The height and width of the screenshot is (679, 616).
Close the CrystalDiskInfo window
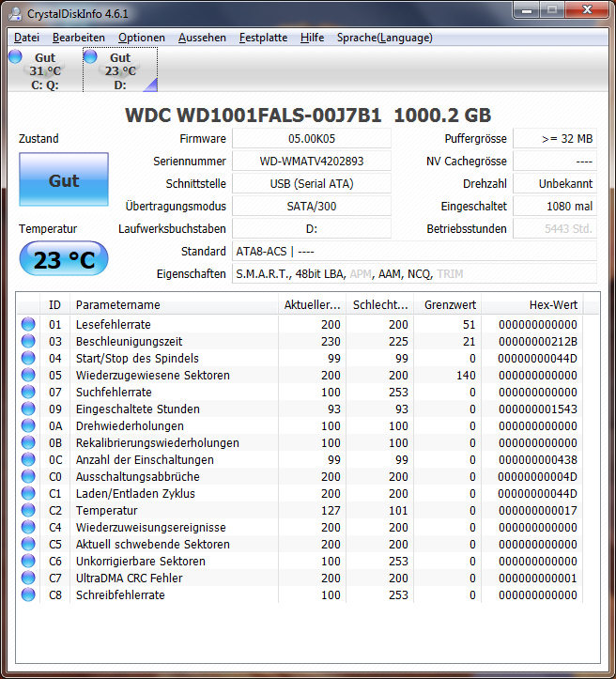(588, 9)
